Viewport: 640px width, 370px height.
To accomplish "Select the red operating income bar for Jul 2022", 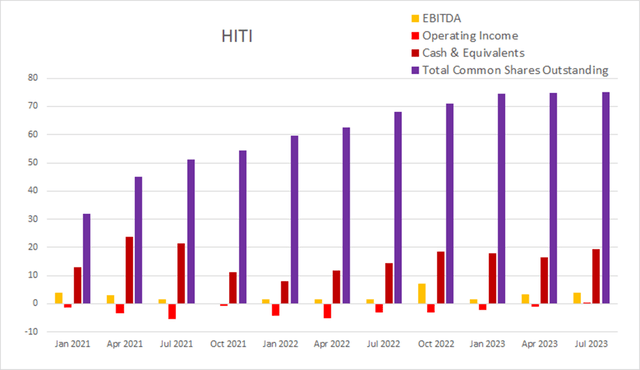I will click(x=379, y=308).
